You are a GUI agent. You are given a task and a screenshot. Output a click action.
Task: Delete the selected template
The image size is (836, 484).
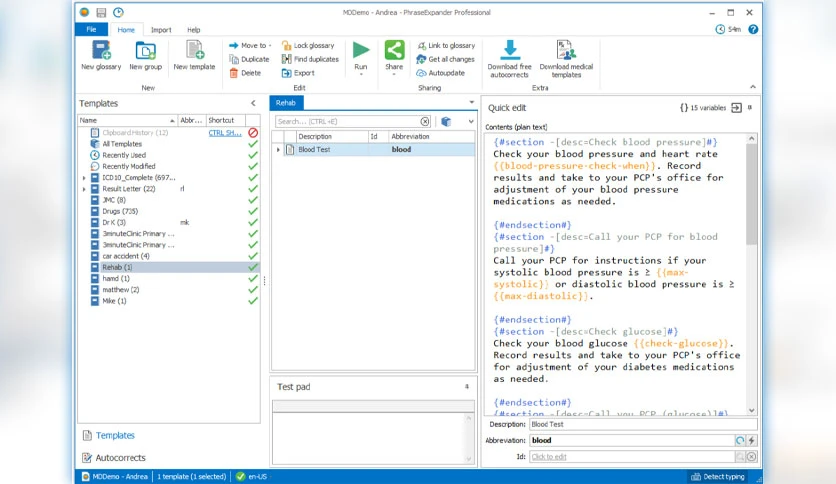(245, 73)
